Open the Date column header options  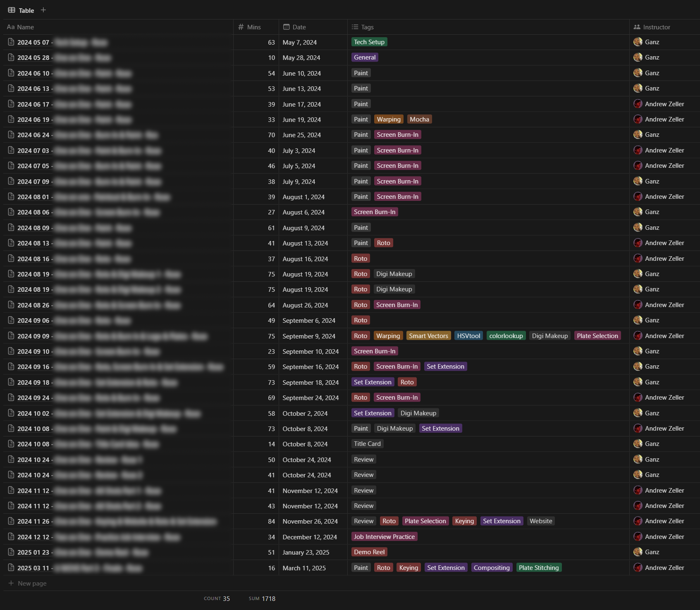point(299,27)
